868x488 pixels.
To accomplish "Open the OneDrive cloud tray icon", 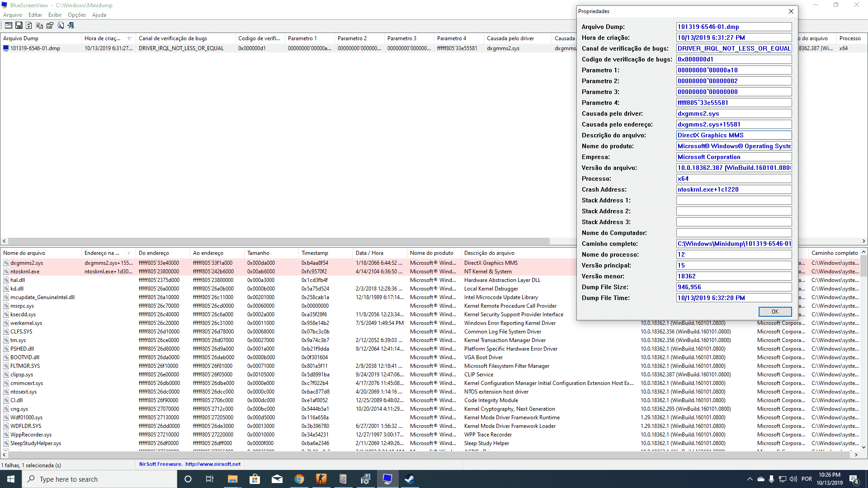I will tap(761, 479).
